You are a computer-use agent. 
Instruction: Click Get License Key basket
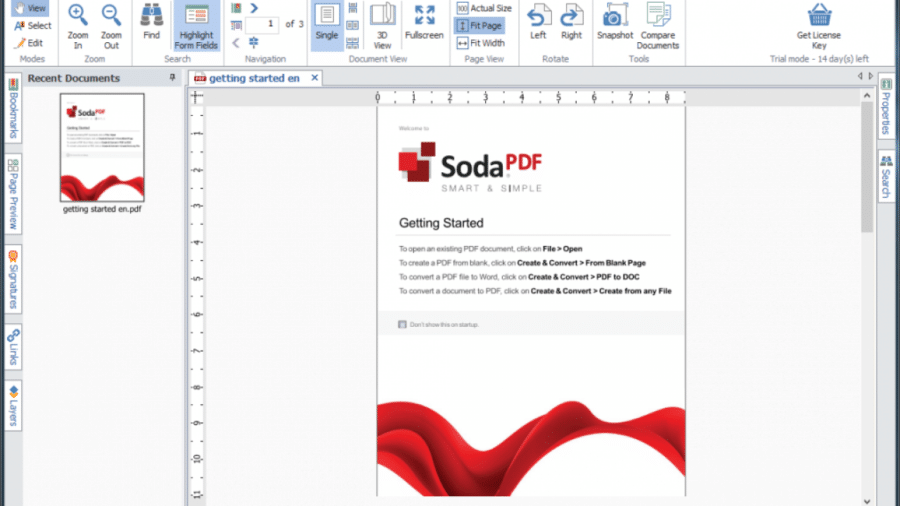[819, 26]
